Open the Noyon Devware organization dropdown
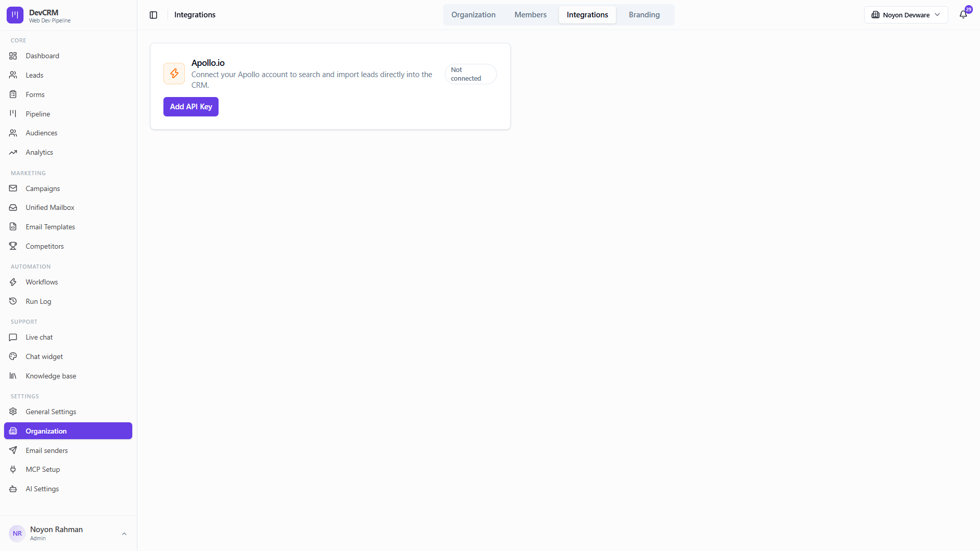980x551 pixels. coord(906,15)
